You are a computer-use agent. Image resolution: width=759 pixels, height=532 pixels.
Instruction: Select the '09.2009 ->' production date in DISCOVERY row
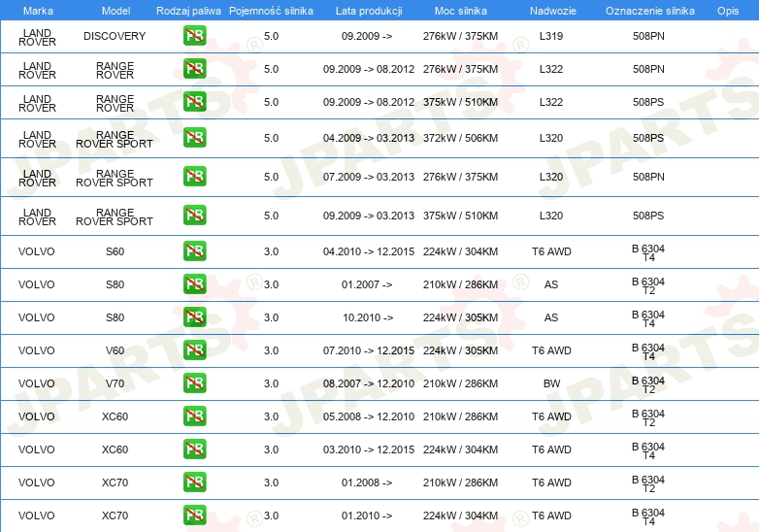(x=367, y=36)
